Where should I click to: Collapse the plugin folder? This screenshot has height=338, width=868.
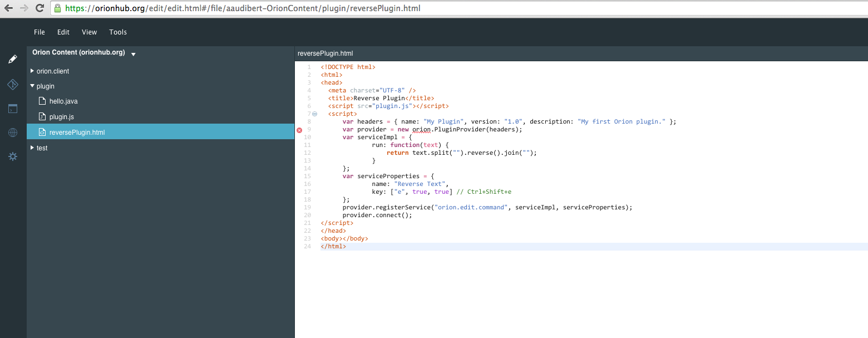33,86
